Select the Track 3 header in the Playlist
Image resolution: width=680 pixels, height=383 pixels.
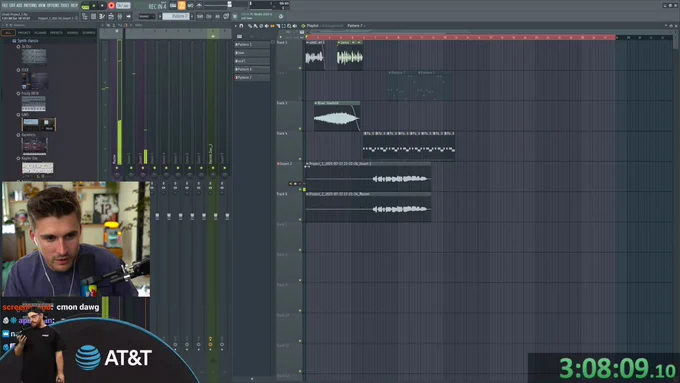point(288,116)
